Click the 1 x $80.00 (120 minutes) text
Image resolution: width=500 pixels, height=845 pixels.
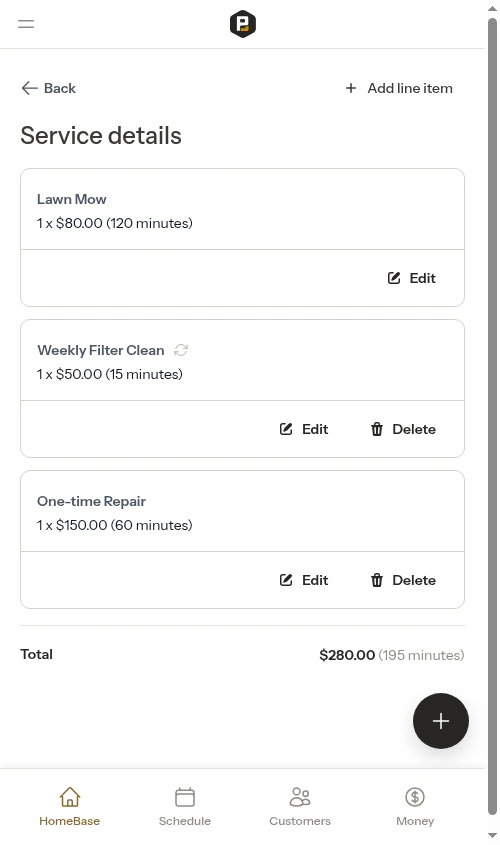tap(115, 223)
